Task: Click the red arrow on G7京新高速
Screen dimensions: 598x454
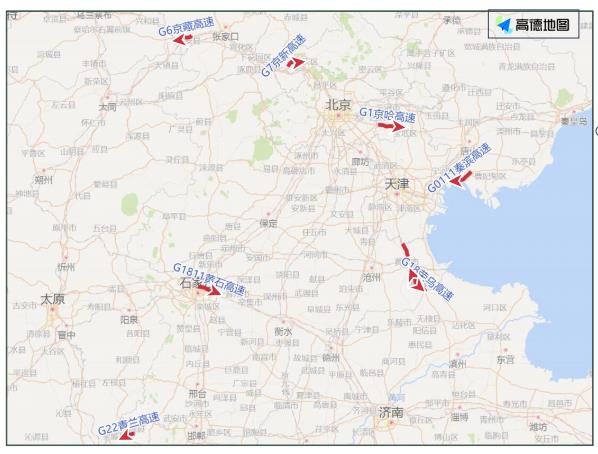Action: point(296,63)
